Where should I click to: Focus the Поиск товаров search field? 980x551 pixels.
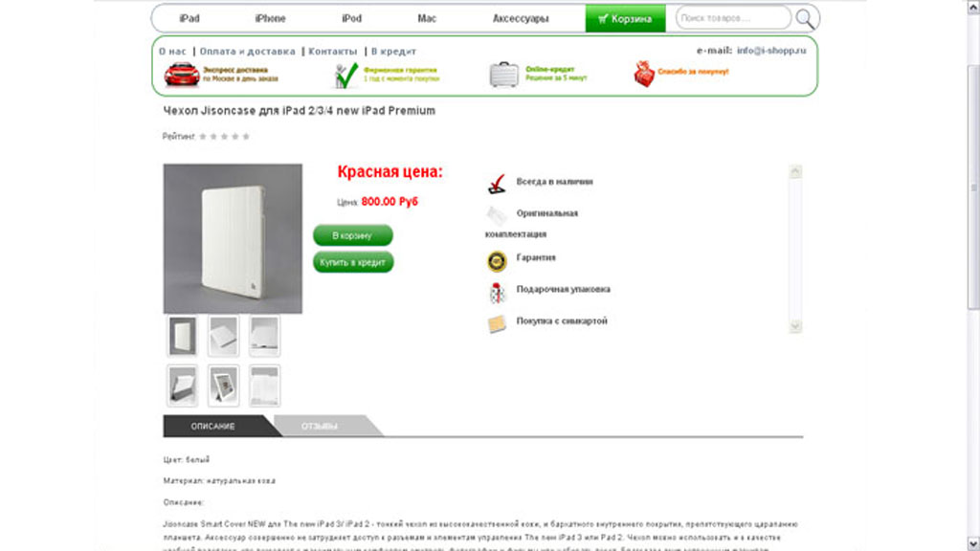732,18
